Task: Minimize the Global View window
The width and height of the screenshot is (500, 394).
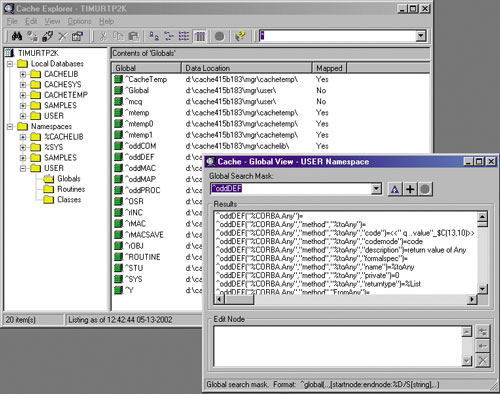Action: point(469,162)
